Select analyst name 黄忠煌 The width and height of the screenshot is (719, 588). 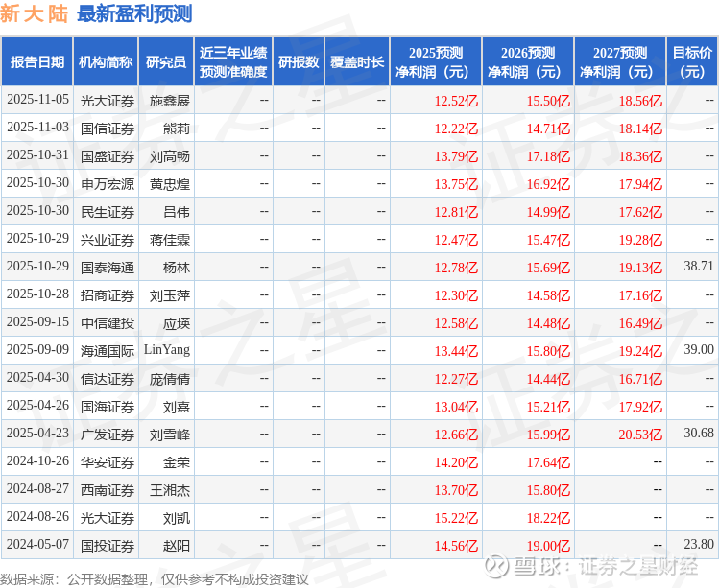pyautogui.click(x=170, y=184)
